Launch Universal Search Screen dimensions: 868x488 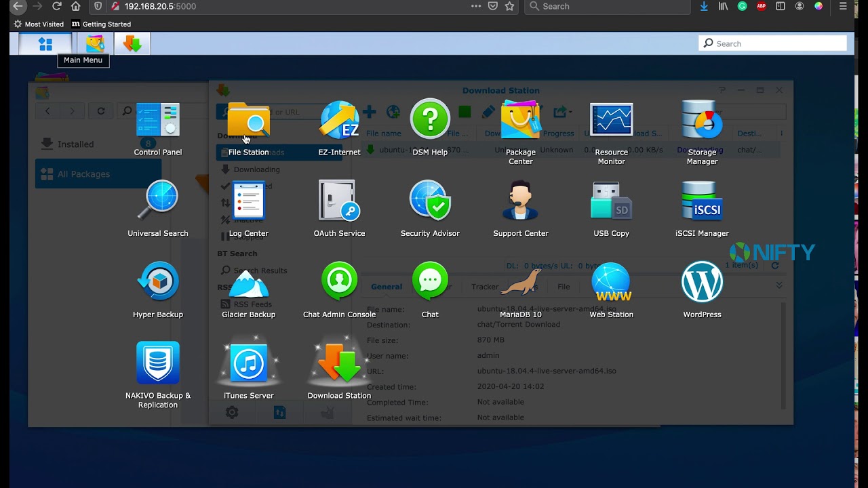tap(157, 210)
